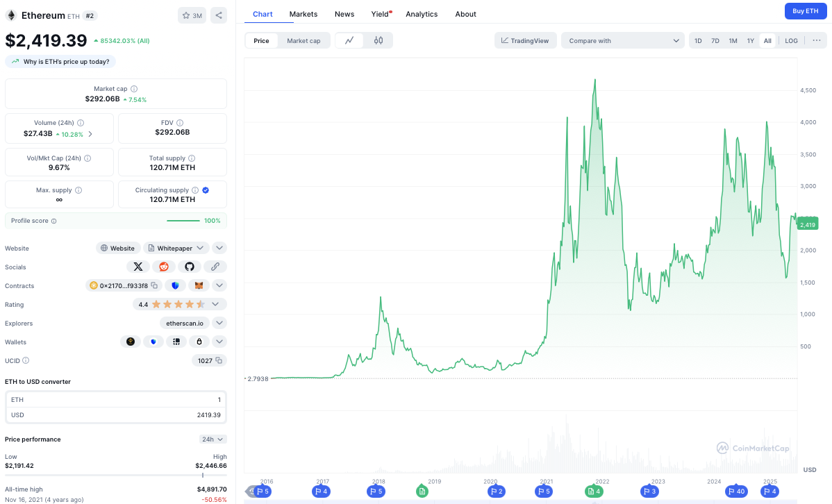Switch to the Analytics tab
This screenshot has width=832, height=504.
[x=422, y=15]
